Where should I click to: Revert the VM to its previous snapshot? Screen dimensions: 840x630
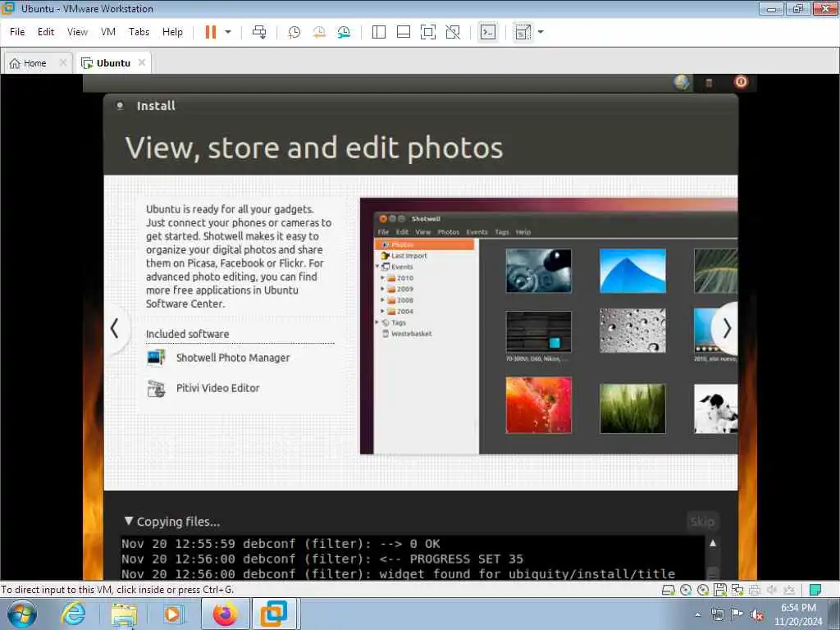click(x=319, y=32)
